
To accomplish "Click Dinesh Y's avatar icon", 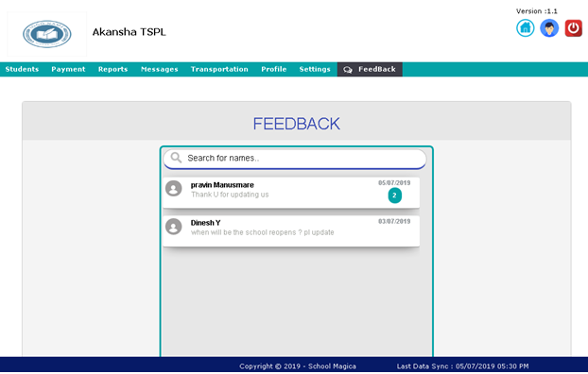I will [174, 227].
